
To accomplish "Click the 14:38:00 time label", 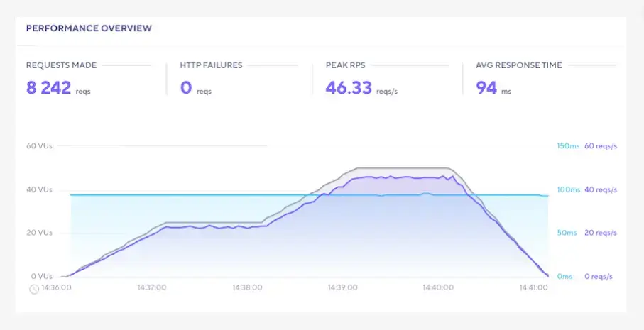I will point(247,287).
